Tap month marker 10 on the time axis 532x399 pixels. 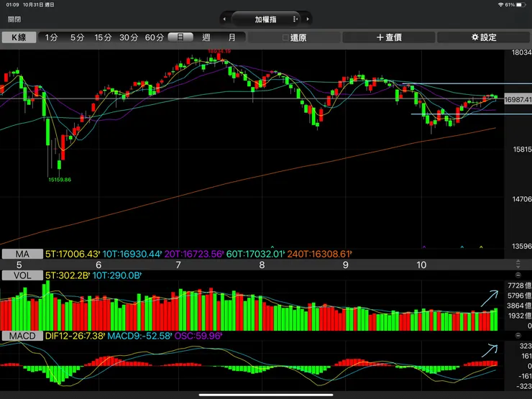coord(421,265)
